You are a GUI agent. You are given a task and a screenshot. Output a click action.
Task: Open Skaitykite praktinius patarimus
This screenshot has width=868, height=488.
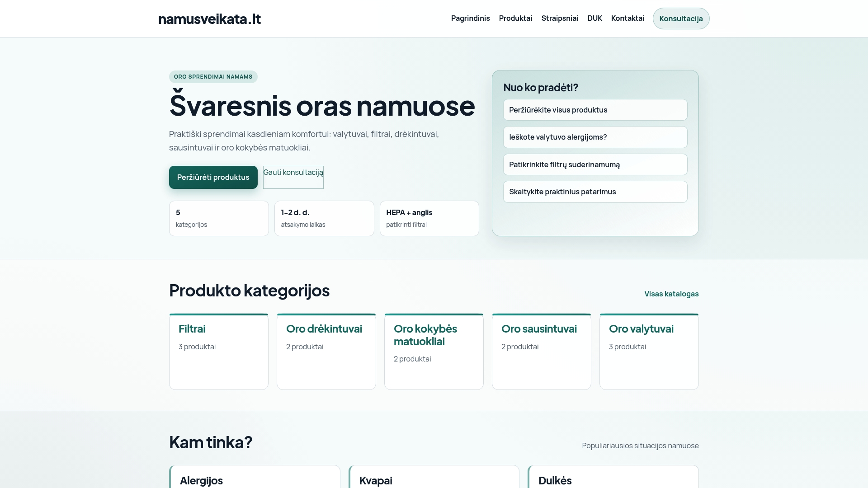point(595,192)
